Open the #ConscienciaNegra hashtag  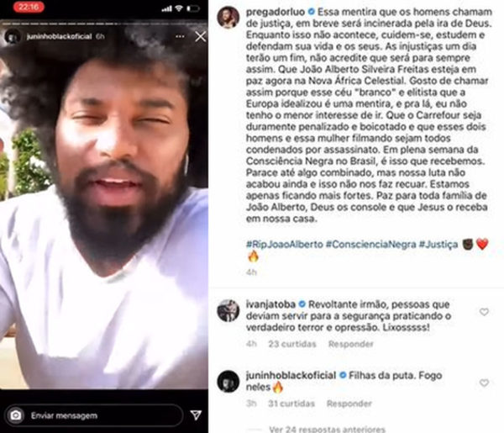point(371,244)
